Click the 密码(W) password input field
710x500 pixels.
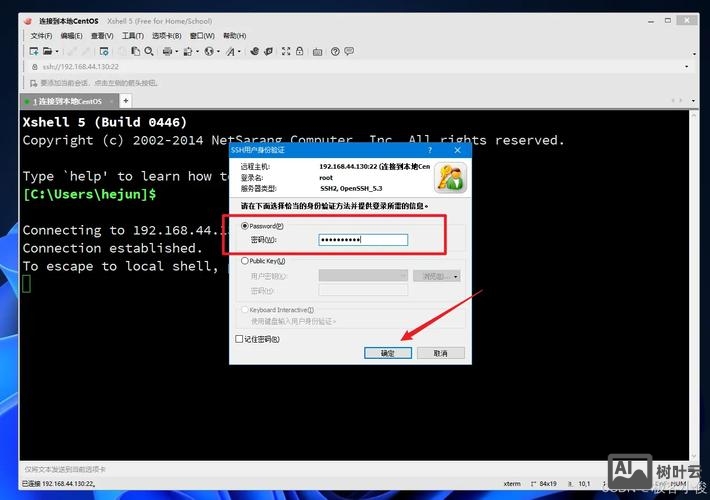[363, 240]
